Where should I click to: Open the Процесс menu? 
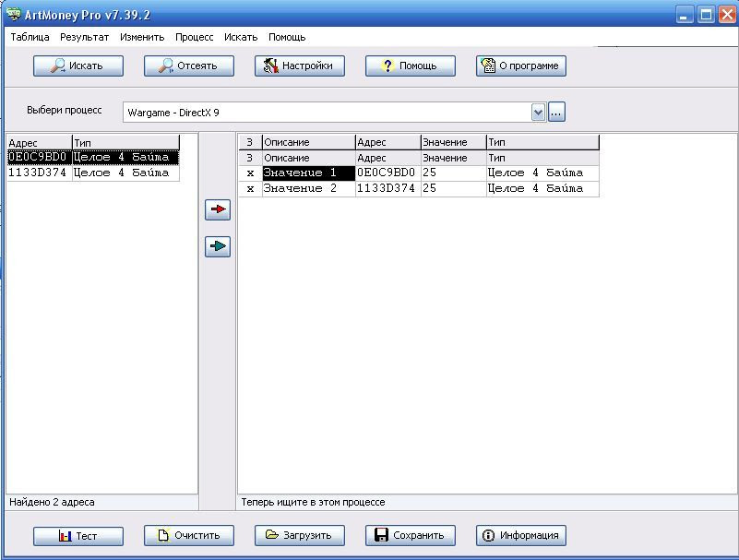(x=194, y=37)
